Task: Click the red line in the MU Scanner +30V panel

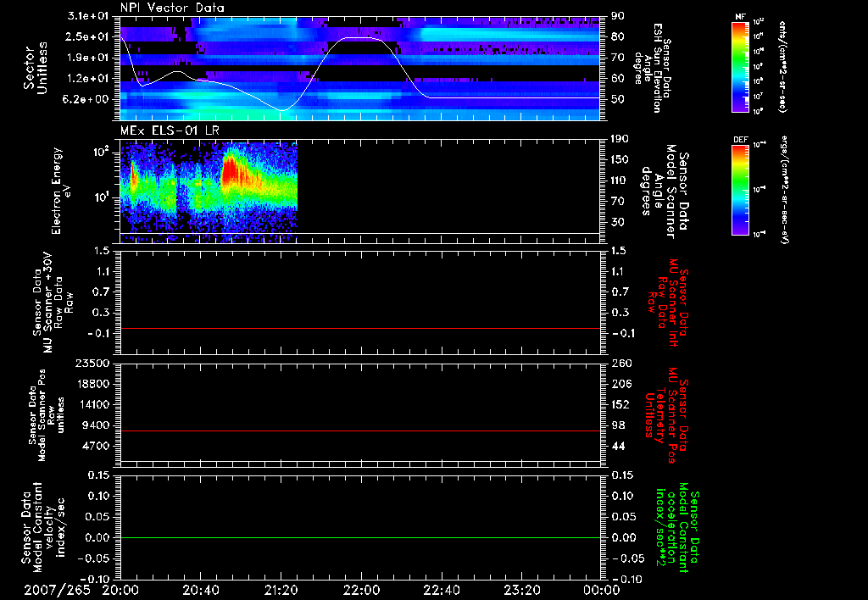Action: [359, 328]
